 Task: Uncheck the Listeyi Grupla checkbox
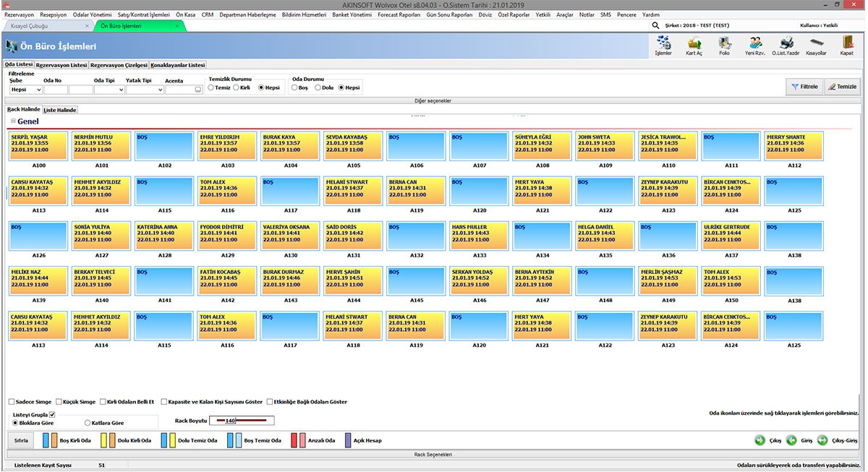[52, 414]
